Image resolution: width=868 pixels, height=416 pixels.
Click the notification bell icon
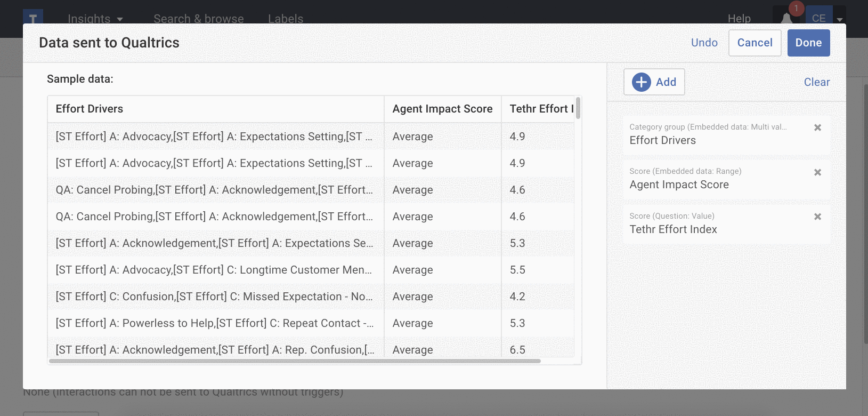click(786, 18)
